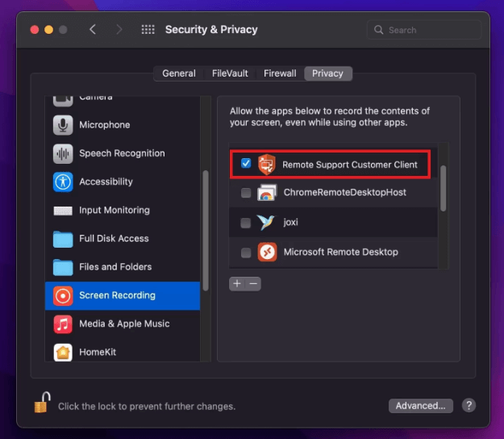Screen dimensions: 504x439
Task: Open the show-all preferences grid icon
Action: (x=148, y=30)
